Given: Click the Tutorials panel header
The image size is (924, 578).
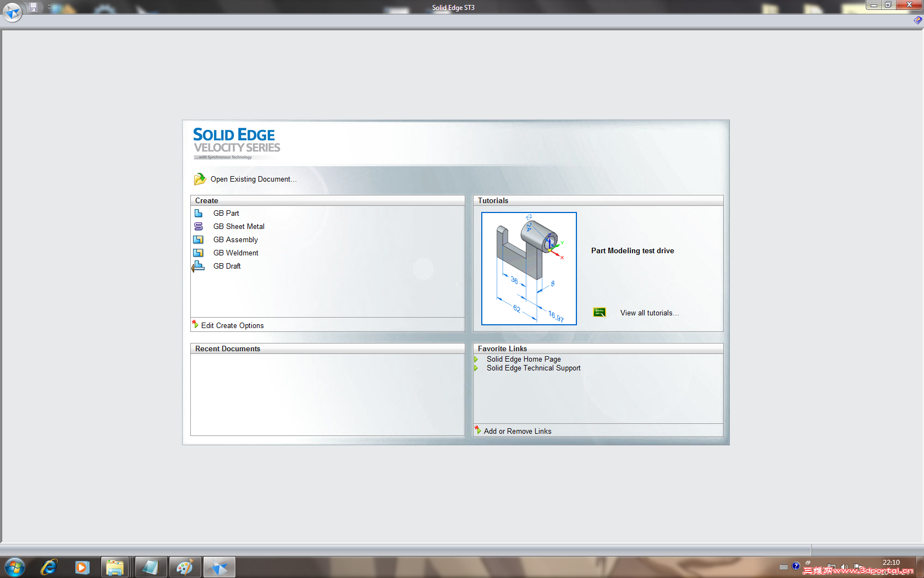Looking at the screenshot, I should coord(598,201).
